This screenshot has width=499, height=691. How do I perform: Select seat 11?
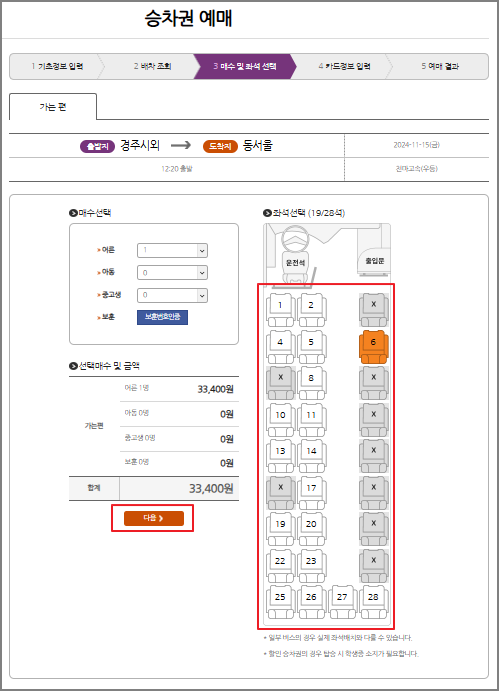click(x=312, y=420)
